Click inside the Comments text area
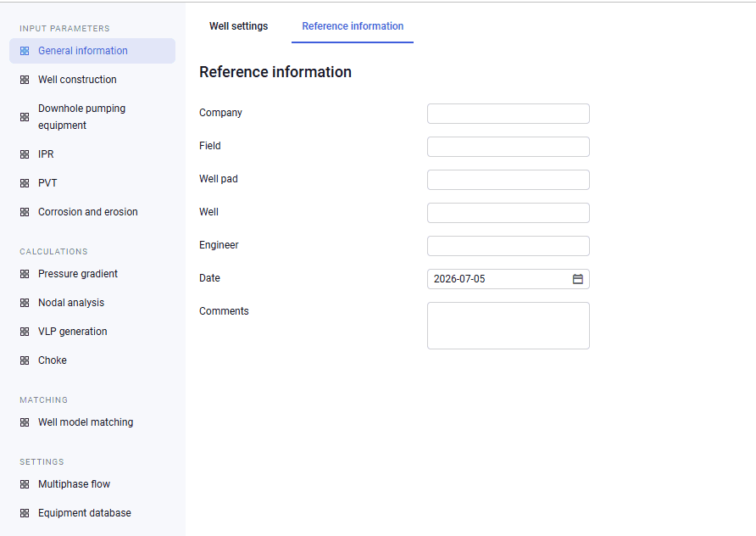The image size is (756, 536). pos(509,326)
